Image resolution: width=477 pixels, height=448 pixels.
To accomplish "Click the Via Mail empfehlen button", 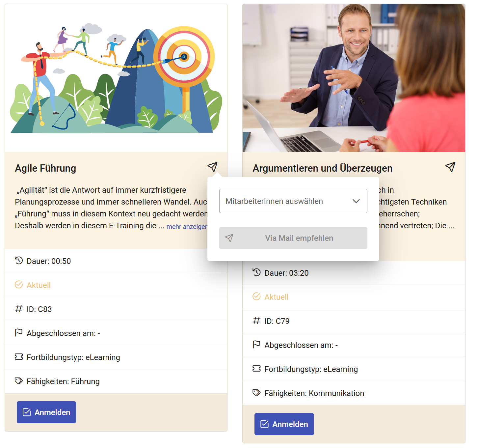I will point(293,238).
